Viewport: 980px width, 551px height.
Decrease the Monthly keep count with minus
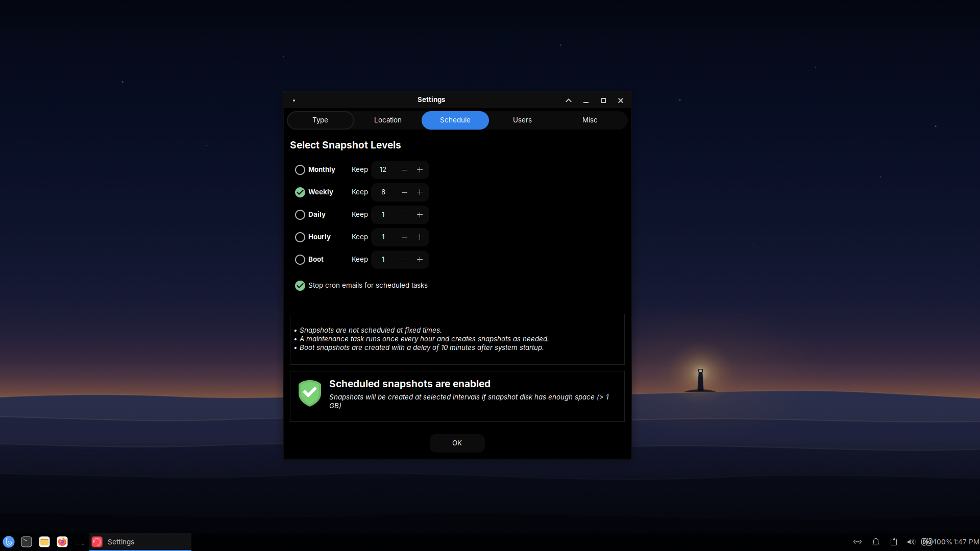click(x=405, y=170)
